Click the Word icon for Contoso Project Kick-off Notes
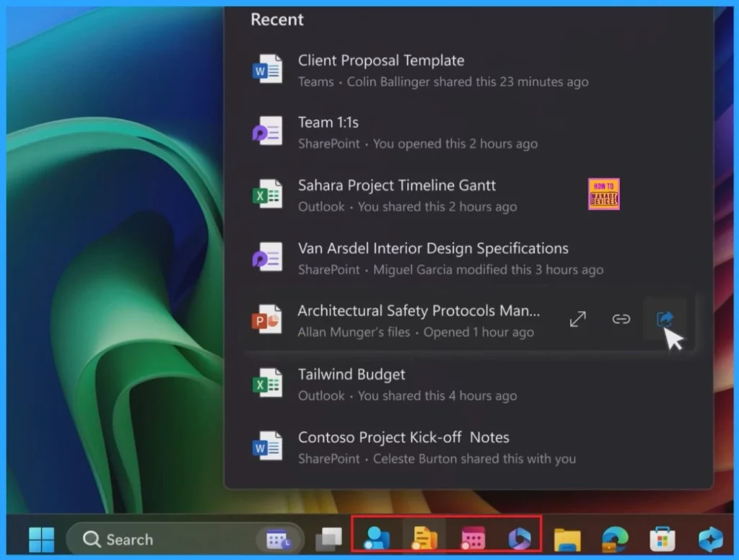This screenshot has width=739, height=560. [x=267, y=446]
